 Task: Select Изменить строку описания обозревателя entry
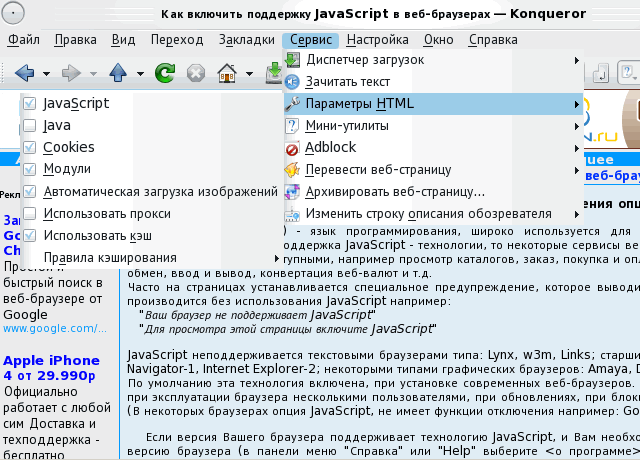(433, 214)
